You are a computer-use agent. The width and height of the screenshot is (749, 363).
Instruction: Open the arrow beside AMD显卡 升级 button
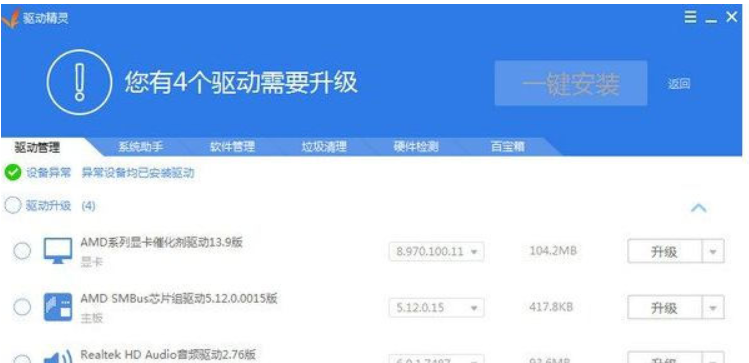[x=713, y=252]
